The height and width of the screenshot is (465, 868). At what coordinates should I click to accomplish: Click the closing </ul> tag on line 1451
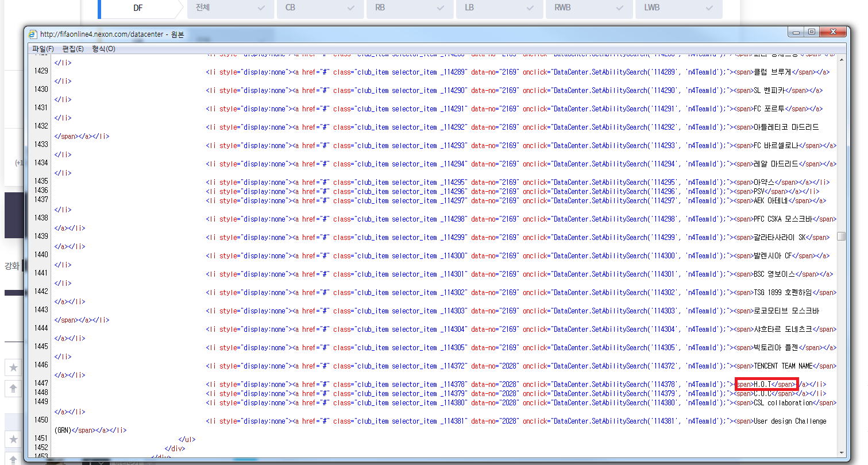tap(187, 439)
